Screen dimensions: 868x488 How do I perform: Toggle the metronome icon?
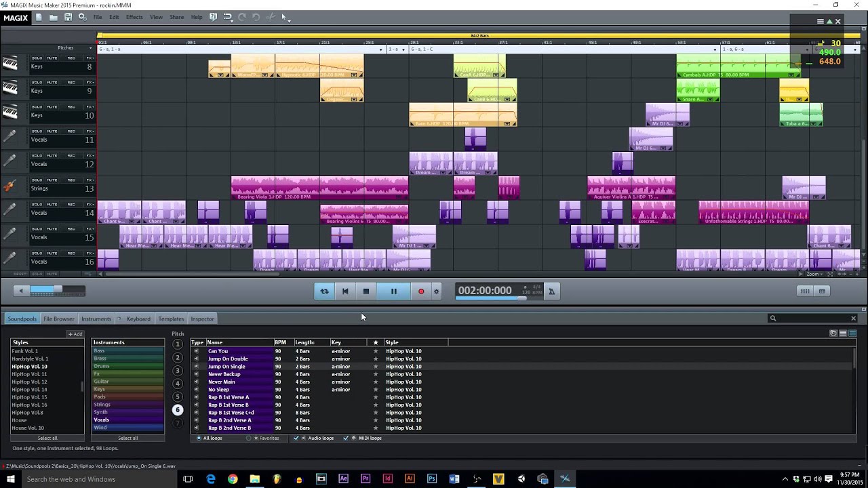pos(551,291)
